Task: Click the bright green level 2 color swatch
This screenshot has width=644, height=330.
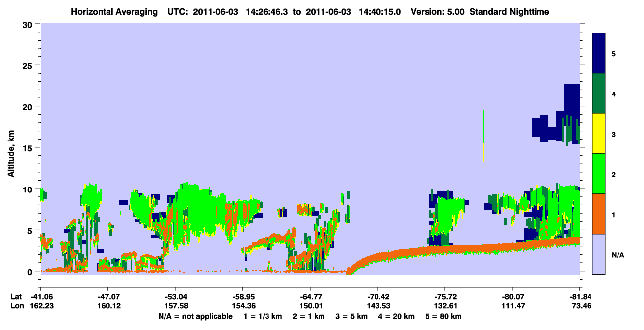Action: [599, 174]
